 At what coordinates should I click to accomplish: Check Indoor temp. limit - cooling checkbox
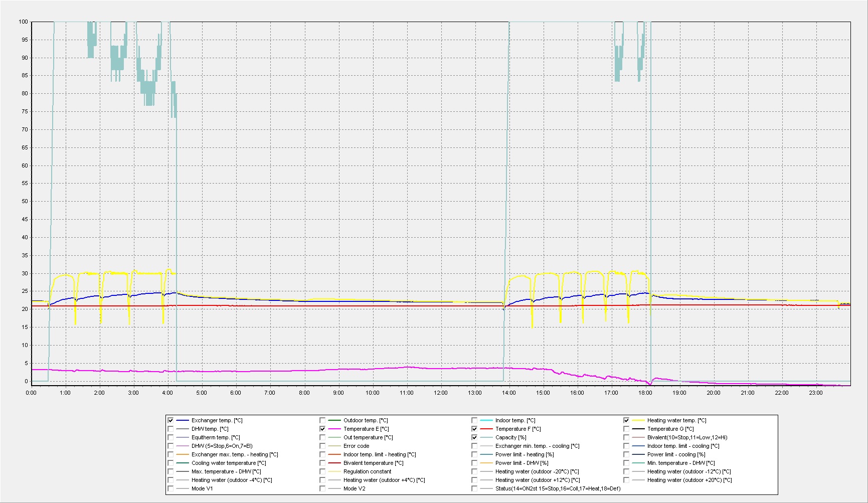(x=626, y=446)
